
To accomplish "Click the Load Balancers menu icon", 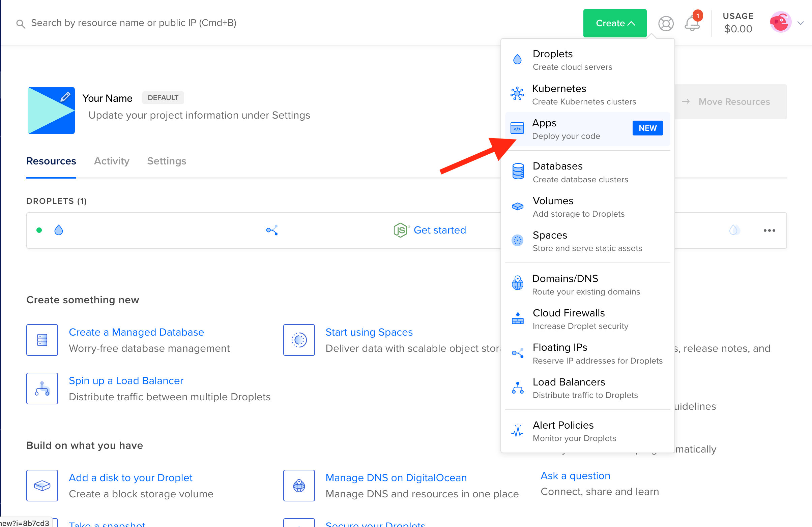I will (x=518, y=388).
